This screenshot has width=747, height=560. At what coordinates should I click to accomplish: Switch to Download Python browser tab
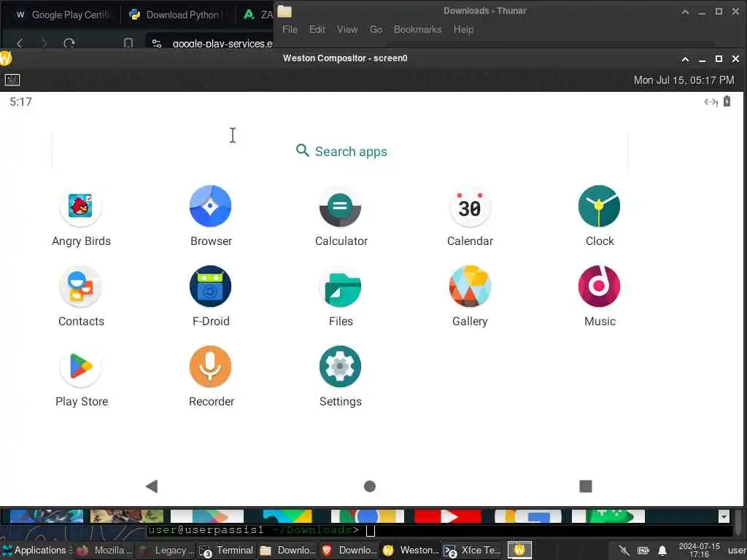pyautogui.click(x=179, y=15)
